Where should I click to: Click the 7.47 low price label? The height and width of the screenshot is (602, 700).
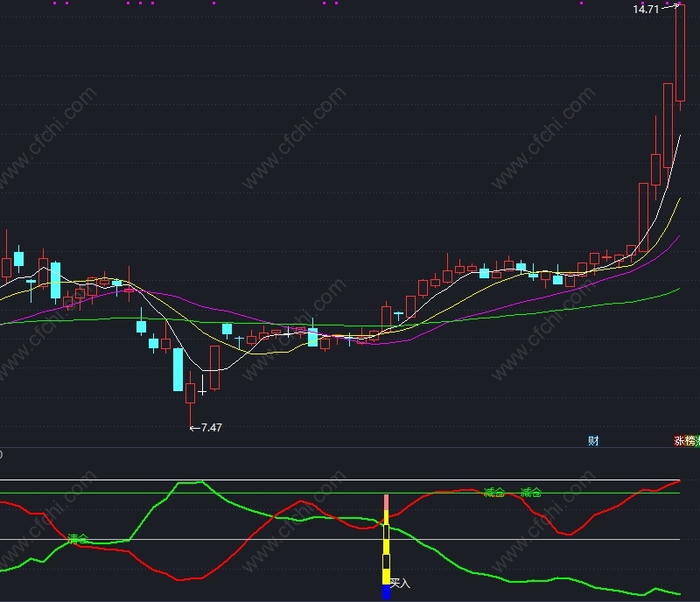click(x=211, y=428)
